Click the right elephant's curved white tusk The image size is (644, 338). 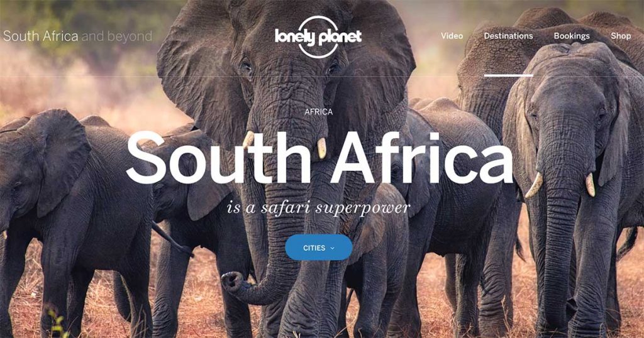pos(534,185)
